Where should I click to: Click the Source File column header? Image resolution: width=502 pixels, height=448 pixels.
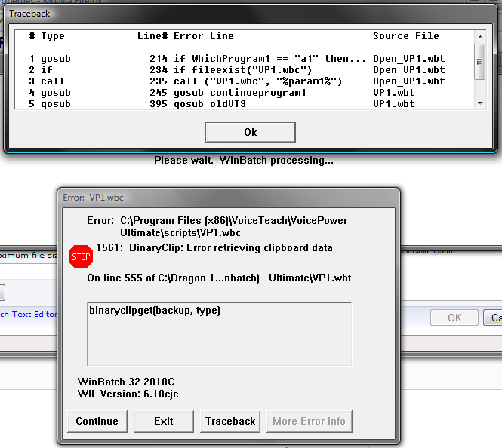406,35
